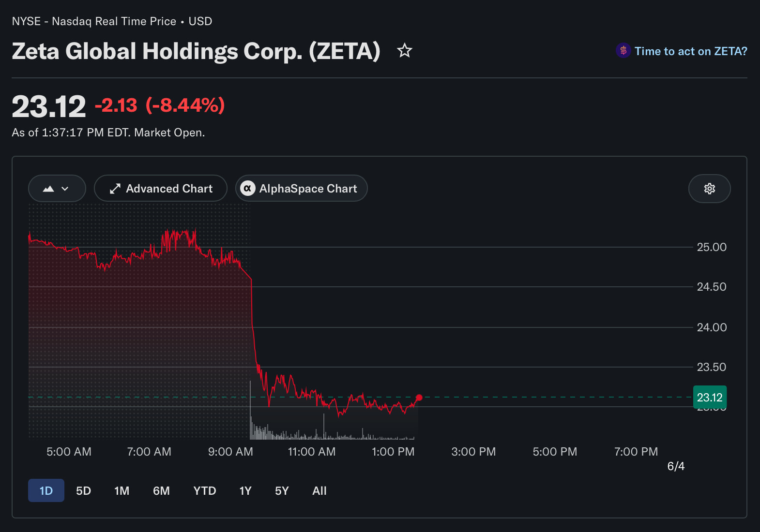Image resolution: width=760 pixels, height=532 pixels.
Task: Click the AlphaSpace alpha logo icon
Action: pos(248,188)
